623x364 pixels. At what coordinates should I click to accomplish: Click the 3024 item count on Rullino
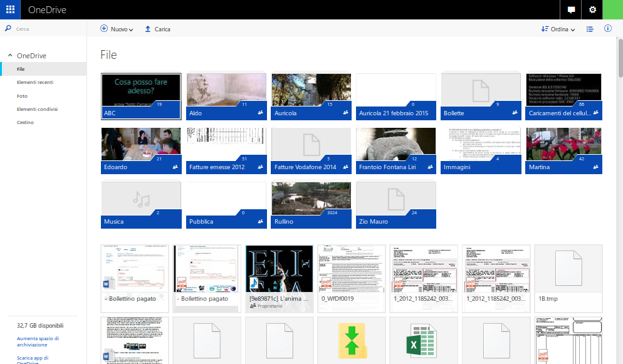click(332, 213)
